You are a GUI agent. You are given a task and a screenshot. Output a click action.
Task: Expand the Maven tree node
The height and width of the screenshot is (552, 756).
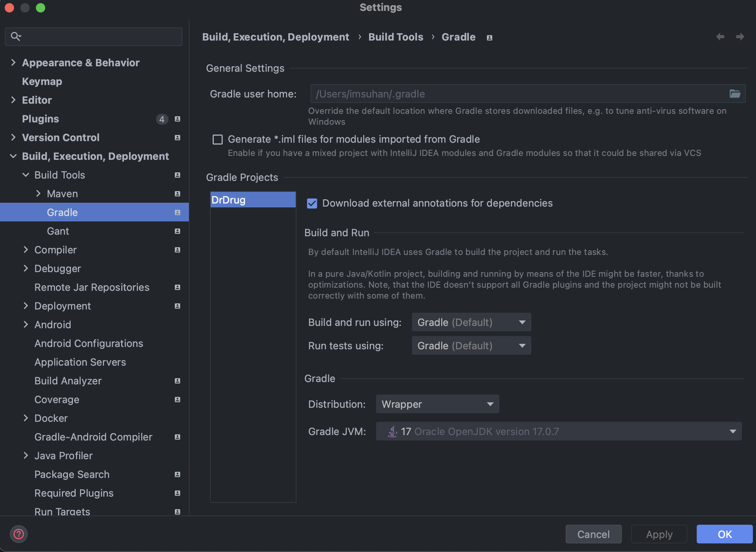(38, 194)
